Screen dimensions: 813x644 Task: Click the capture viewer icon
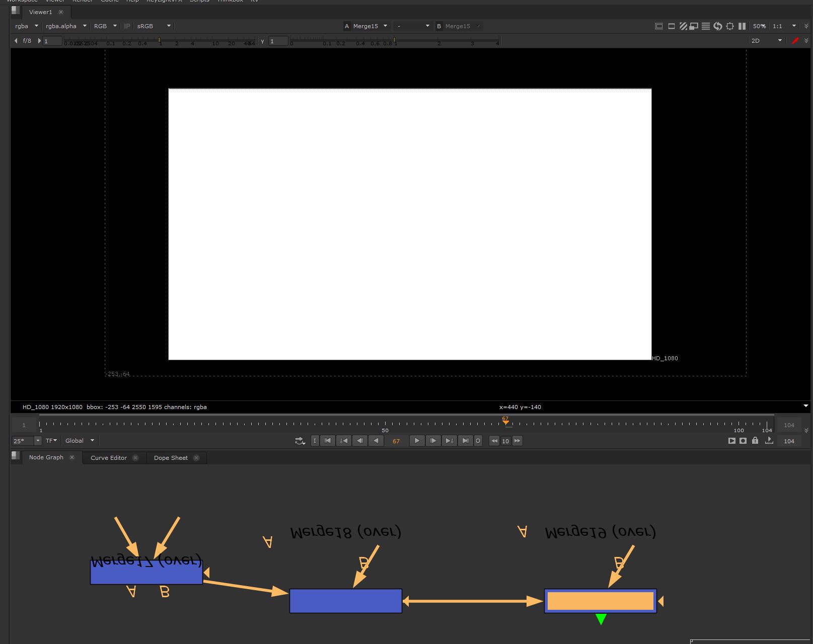743,441
